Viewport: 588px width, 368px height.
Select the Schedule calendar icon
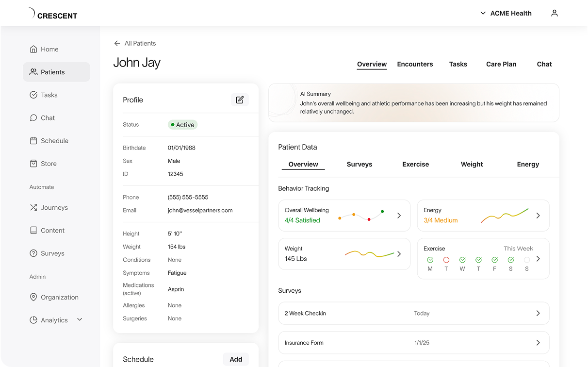(33, 141)
